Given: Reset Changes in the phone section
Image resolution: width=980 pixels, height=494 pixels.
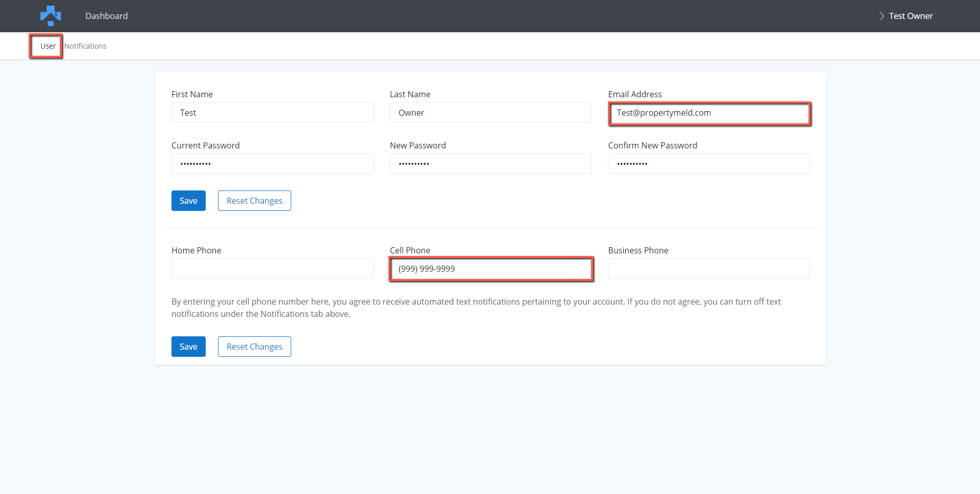Looking at the screenshot, I should 254,347.
